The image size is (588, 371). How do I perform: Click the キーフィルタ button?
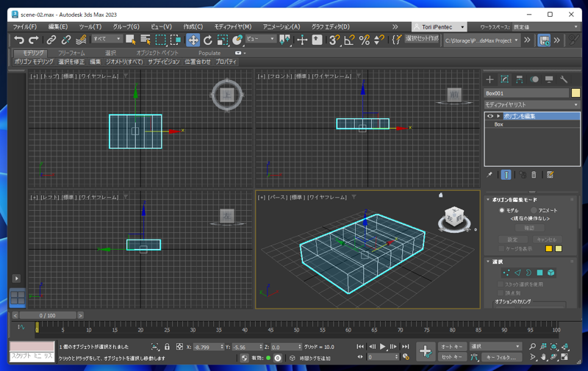tap(501, 357)
